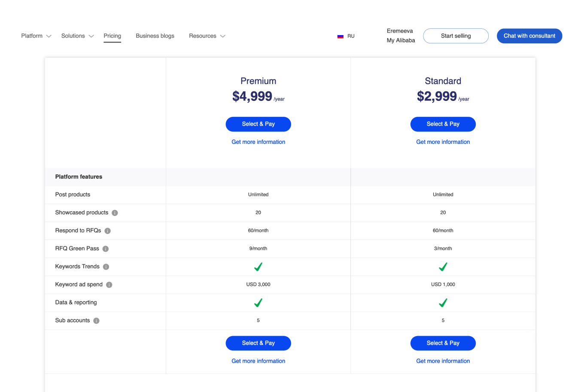Click Chat with consultant button

click(529, 36)
